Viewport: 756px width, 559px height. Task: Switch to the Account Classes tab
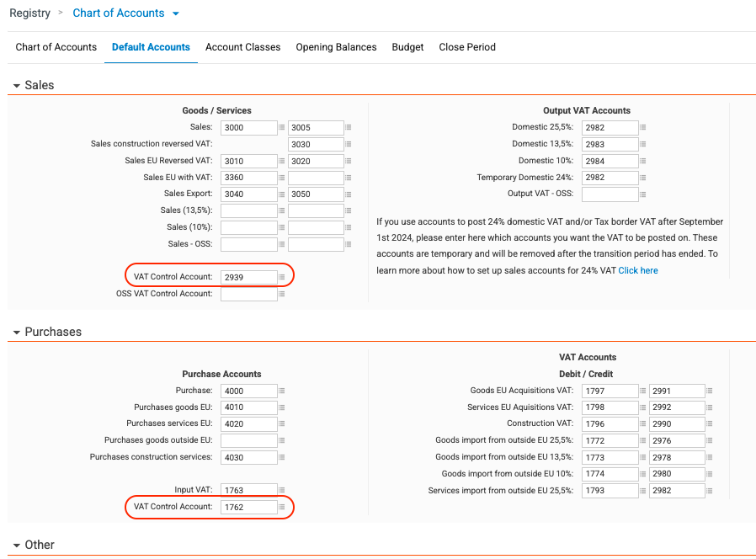(x=243, y=47)
